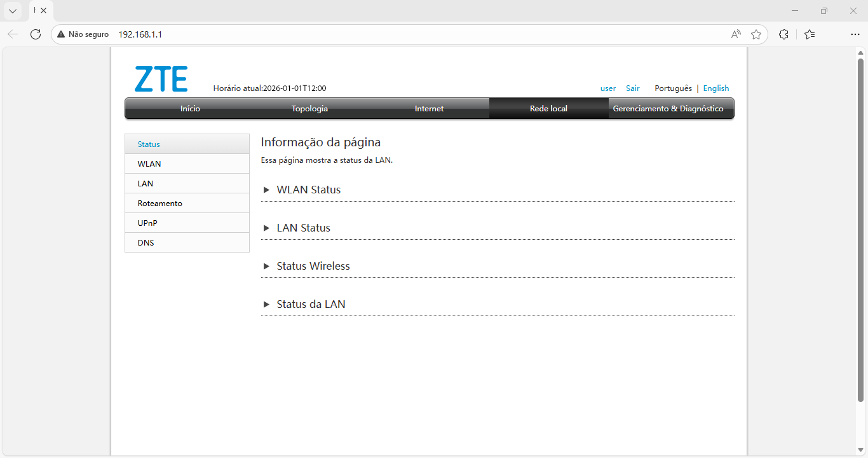Viewport: 868px width, 458px height.
Task: Click the refresh icon in the browser toolbar
Action: (36, 34)
